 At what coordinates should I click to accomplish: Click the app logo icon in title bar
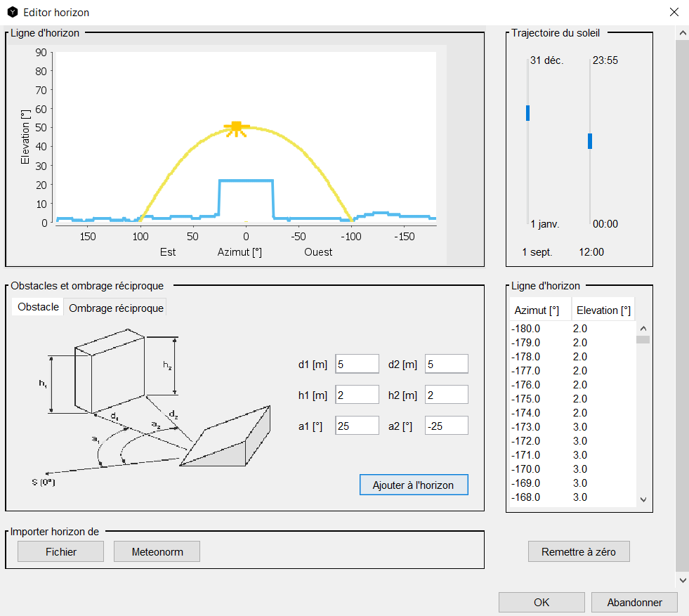point(12,12)
